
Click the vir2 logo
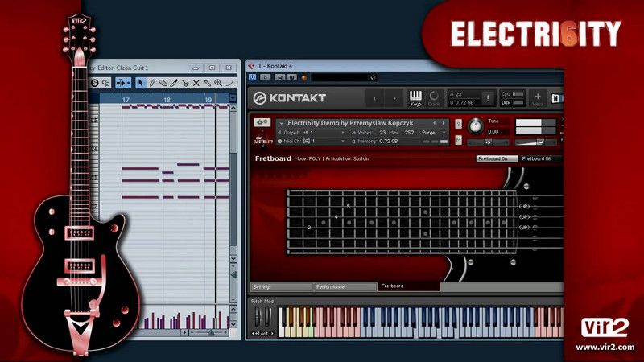coord(605,327)
